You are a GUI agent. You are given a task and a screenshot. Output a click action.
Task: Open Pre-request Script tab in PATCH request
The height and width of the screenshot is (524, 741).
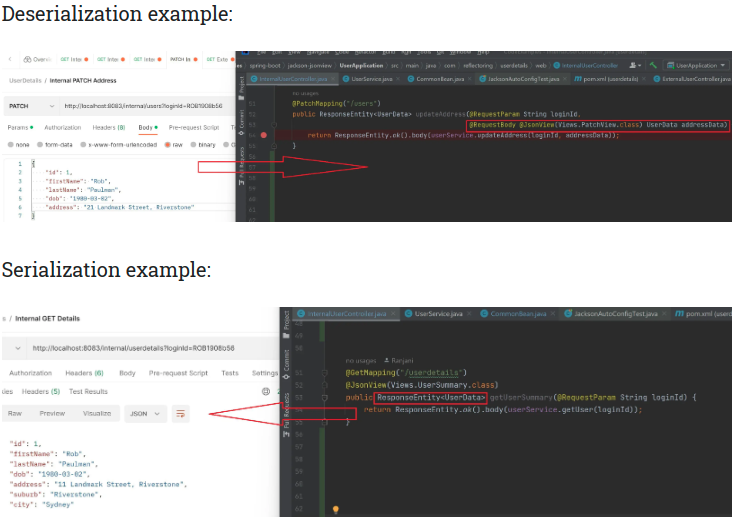pos(194,128)
